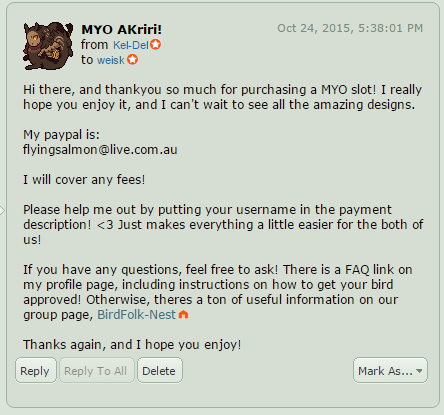Click the house icon after BirdFolk-Nest
Viewport: 444px width, 415px height.
(x=183, y=314)
